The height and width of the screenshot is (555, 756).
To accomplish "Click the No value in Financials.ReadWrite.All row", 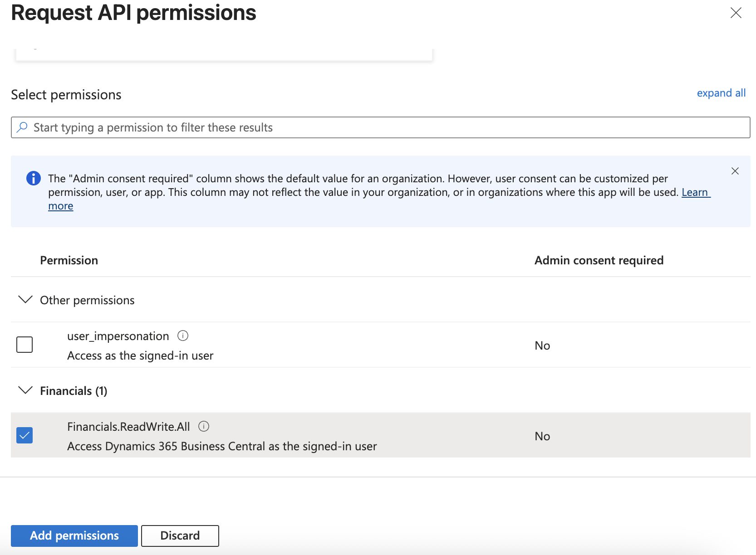I will [542, 436].
